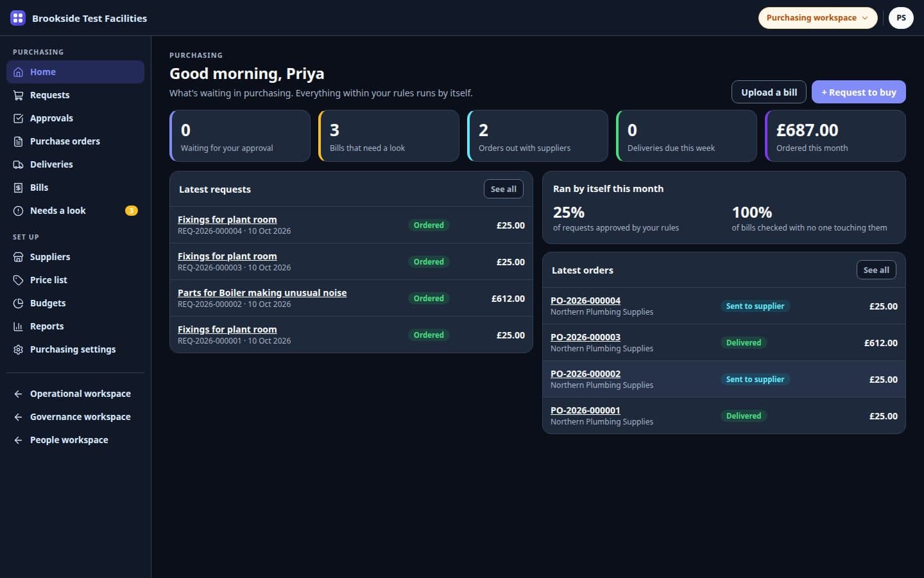The image size is (924, 578).
Task: Open Orders out with suppliers card
Action: (x=538, y=136)
